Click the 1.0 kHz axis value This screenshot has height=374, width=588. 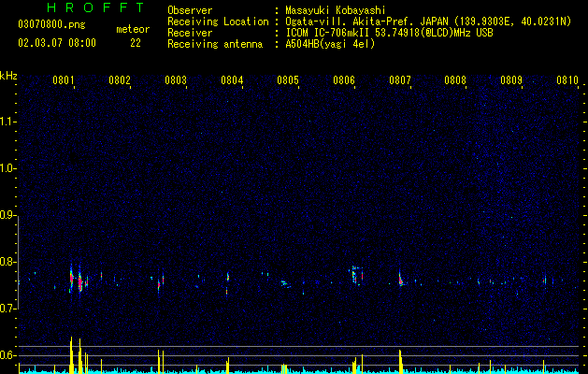coord(8,168)
